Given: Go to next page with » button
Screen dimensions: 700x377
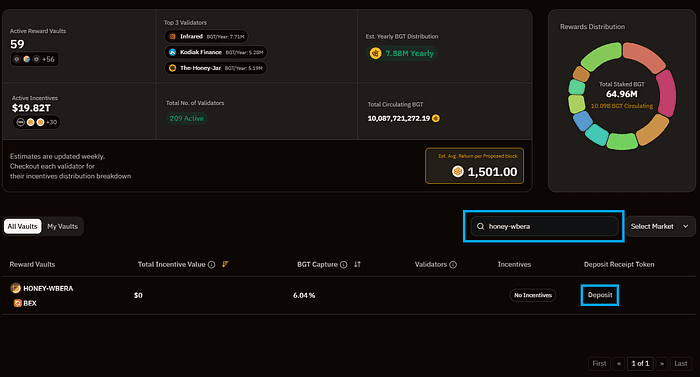Looking at the screenshot, I should click(662, 364).
